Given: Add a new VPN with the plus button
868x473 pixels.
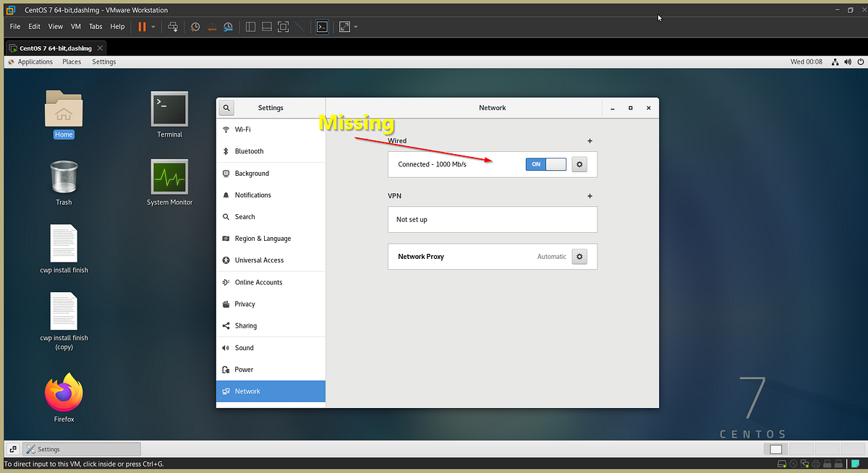Looking at the screenshot, I should tap(590, 195).
